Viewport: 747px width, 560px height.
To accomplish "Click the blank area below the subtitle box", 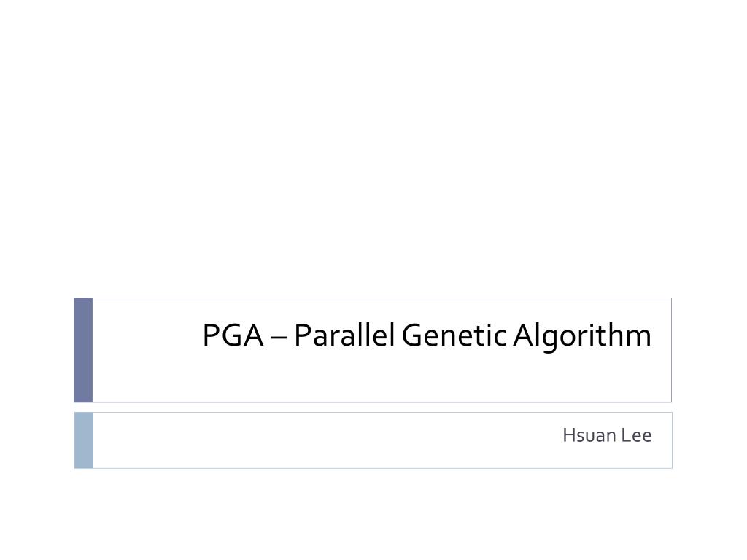I will pos(373,514).
